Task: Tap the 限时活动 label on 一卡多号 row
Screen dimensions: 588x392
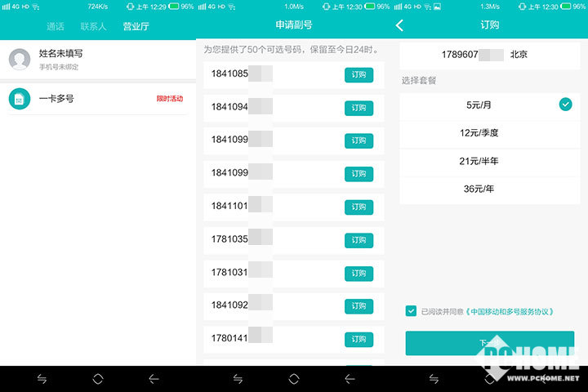Action: [169, 99]
